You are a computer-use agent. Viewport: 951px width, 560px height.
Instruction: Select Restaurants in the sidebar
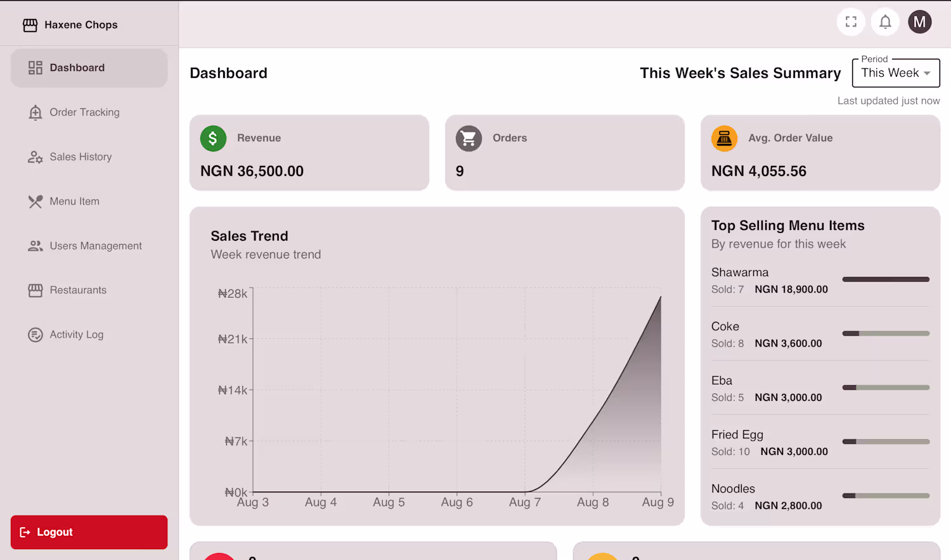[x=78, y=290]
